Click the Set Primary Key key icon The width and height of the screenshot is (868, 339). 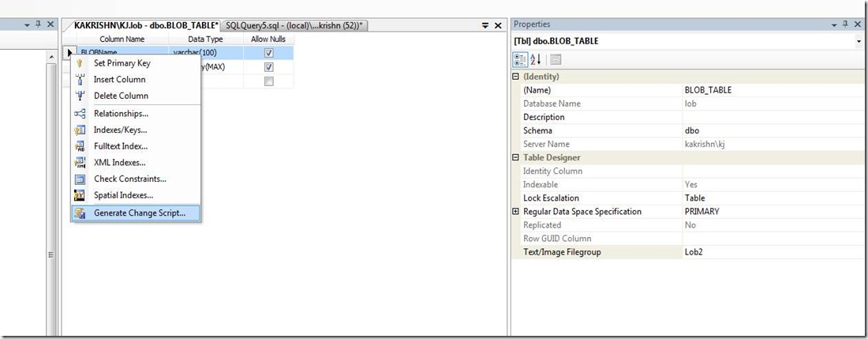[x=80, y=63]
